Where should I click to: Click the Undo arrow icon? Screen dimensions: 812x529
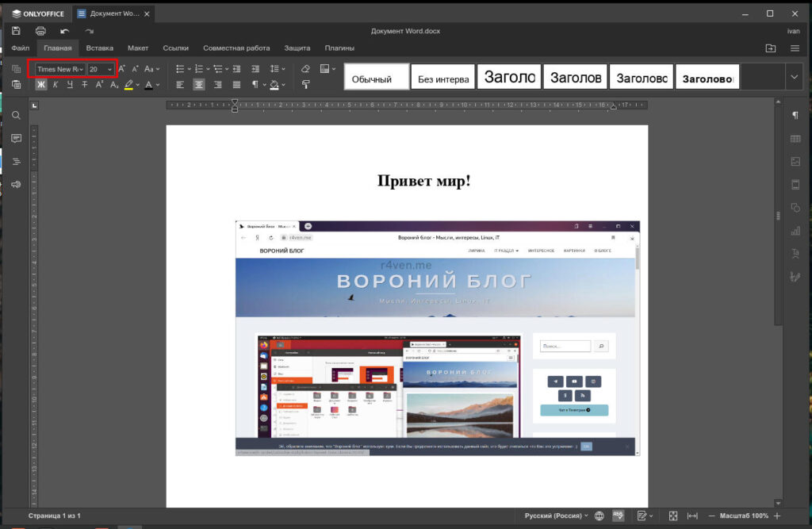[65, 31]
